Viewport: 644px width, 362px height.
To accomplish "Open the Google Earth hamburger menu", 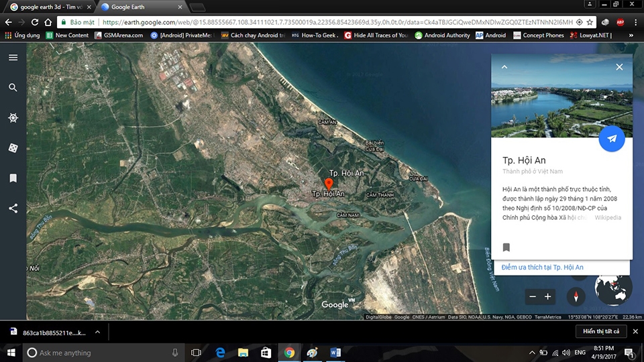I will (x=13, y=58).
